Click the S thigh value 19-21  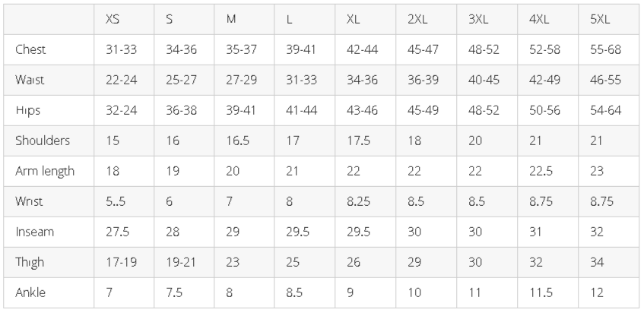pos(181,262)
